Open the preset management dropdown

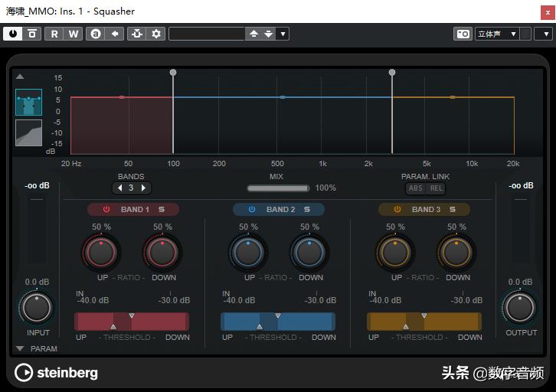(x=283, y=34)
